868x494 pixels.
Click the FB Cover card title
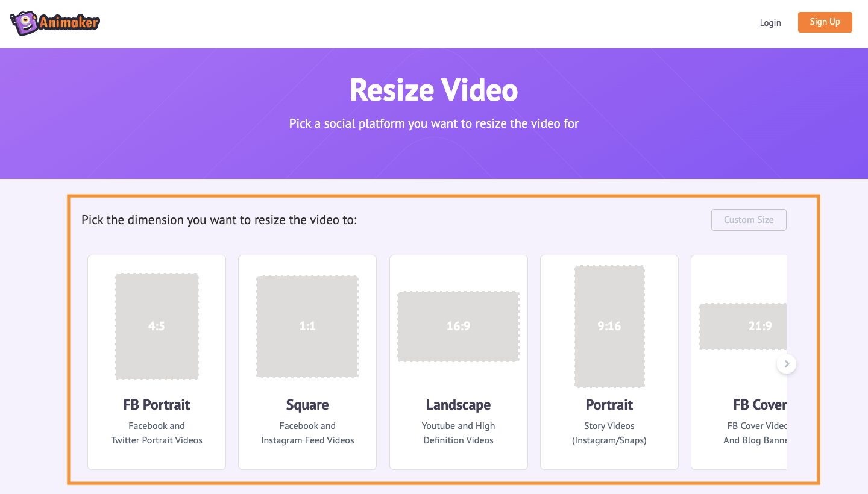[x=759, y=405]
